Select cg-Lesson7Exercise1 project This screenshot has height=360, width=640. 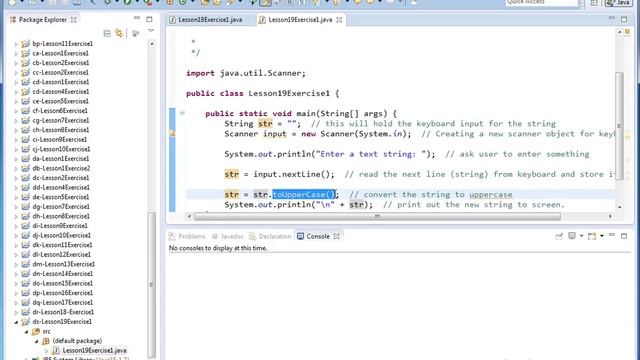pyautogui.click(x=60, y=120)
